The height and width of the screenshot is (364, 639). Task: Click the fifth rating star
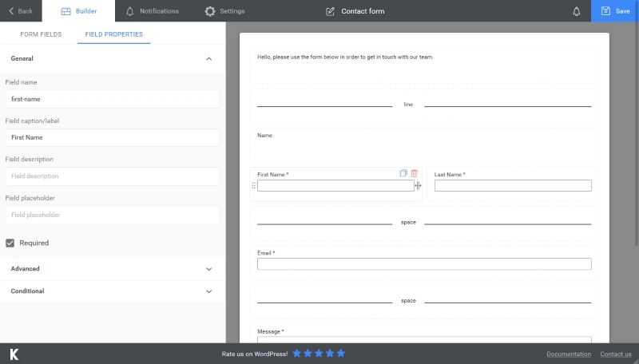pyautogui.click(x=341, y=354)
